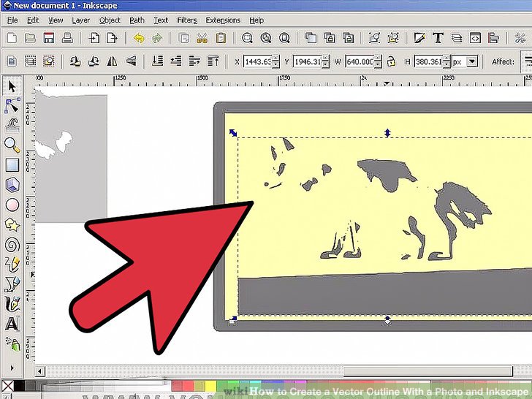Click the top-left selection scale handle
Viewport: 532px width, 399px height.
coord(232,133)
